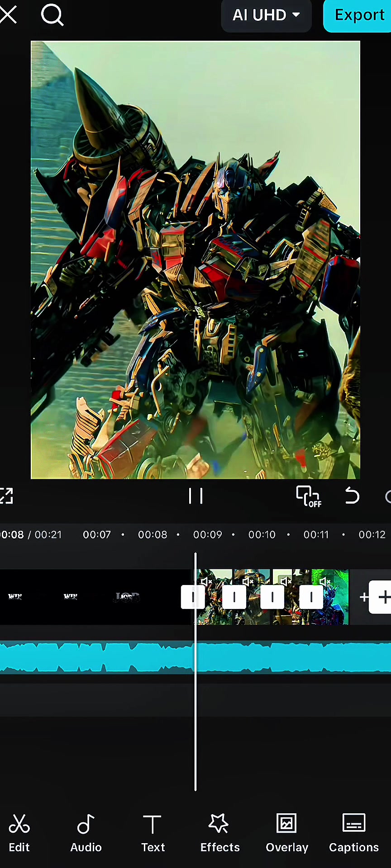Screen dimensions: 391x868
Task: Tap the 00:09 ruler timestamp
Action: click(x=208, y=534)
